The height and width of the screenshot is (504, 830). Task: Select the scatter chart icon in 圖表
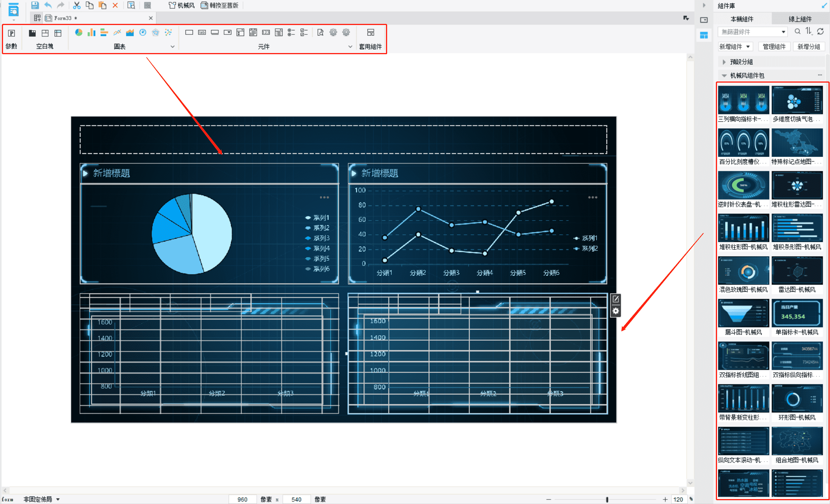[x=168, y=33]
